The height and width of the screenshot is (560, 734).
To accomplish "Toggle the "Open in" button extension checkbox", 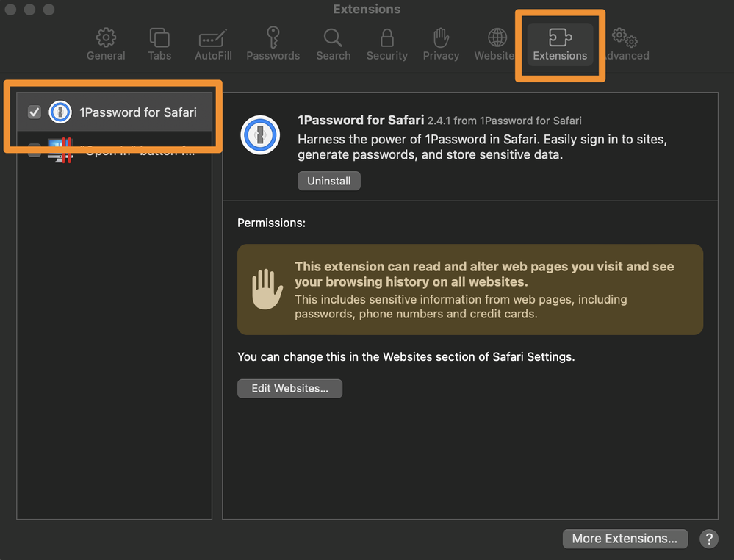I will (34, 151).
